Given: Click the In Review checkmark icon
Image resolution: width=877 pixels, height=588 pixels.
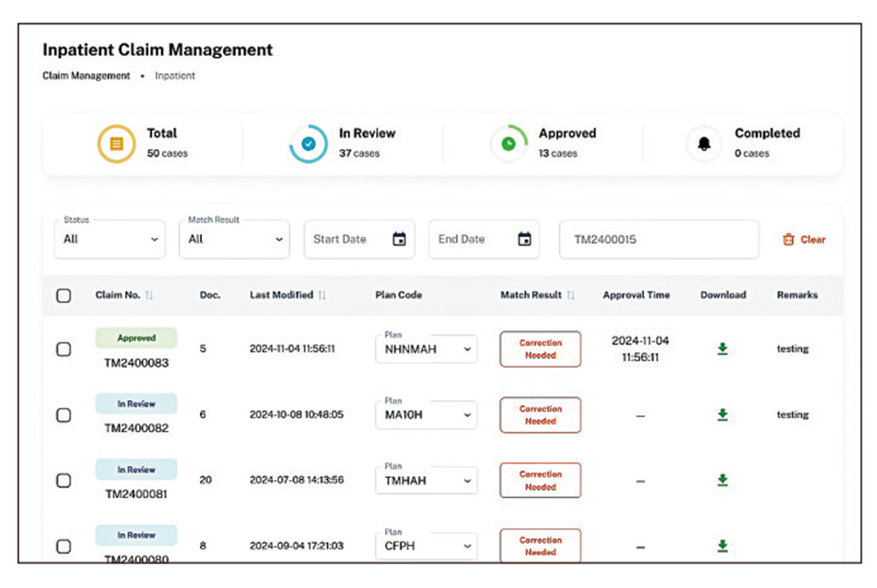Looking at the screenshot, I should click(x=309, y=143).
